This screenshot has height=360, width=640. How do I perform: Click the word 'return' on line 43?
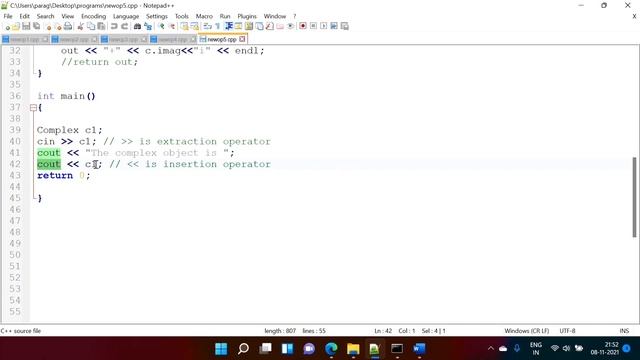55,176
